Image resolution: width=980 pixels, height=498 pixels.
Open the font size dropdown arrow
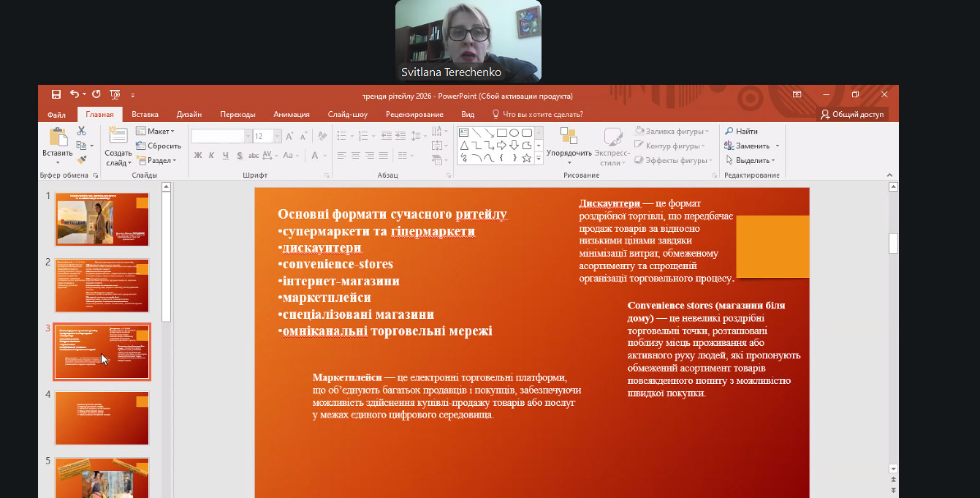276,136
